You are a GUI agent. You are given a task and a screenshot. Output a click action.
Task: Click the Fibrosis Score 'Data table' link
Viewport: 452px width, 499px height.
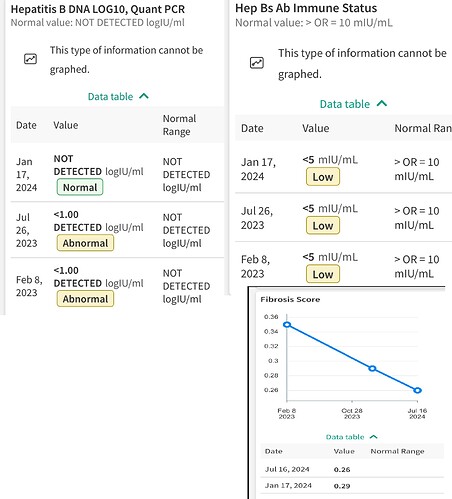pyautogui.click(x=345, y=437)
